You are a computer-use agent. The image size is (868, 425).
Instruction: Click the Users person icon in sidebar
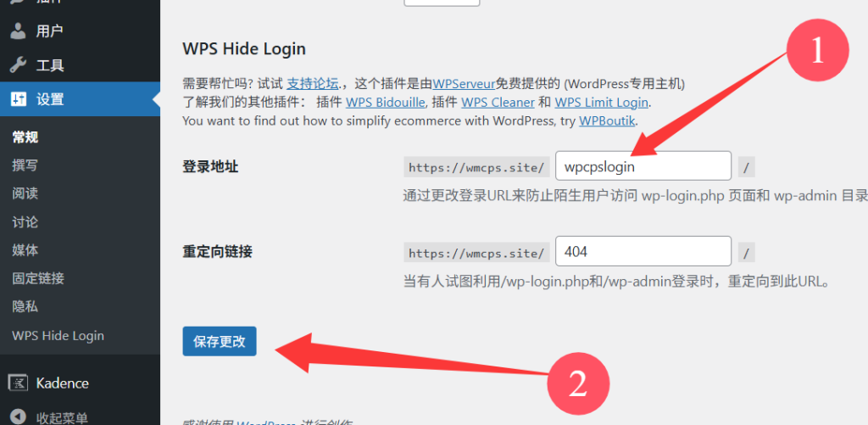click(19, 31)
